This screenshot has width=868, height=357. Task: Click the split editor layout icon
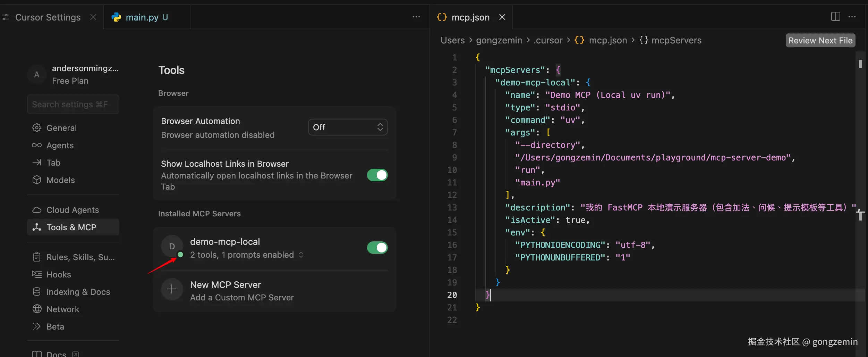coord(835,16)
